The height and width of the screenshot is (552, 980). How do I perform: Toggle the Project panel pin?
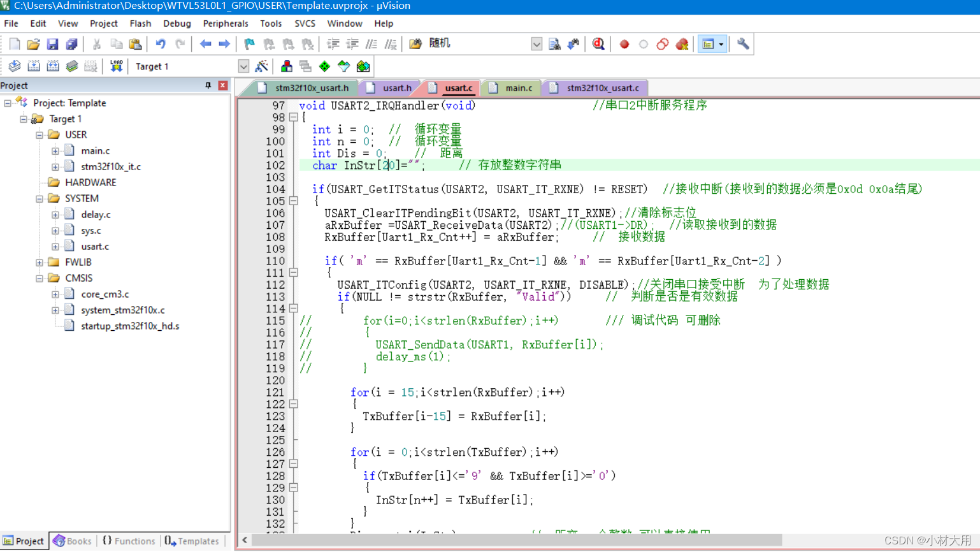(208, 85)
